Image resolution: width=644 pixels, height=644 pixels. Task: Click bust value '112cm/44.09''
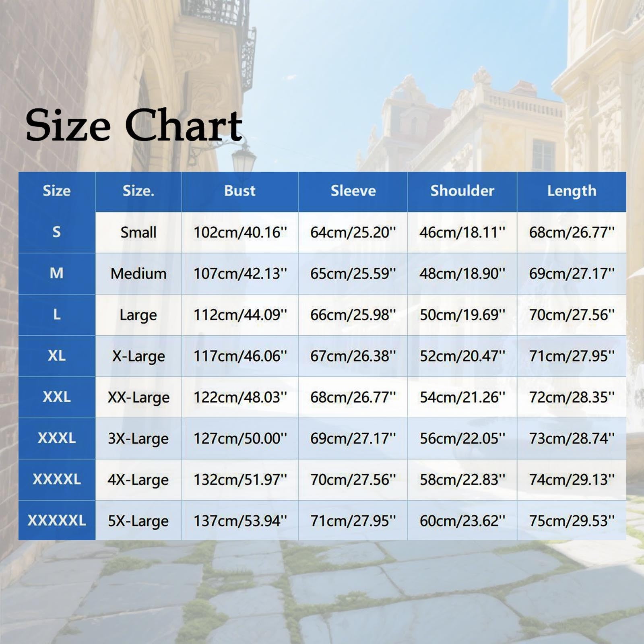240,315
